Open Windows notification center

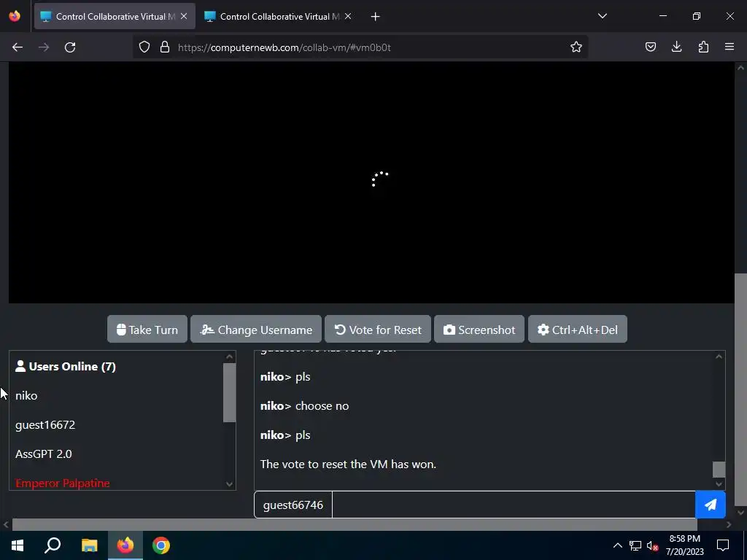(x=723, y=545)
